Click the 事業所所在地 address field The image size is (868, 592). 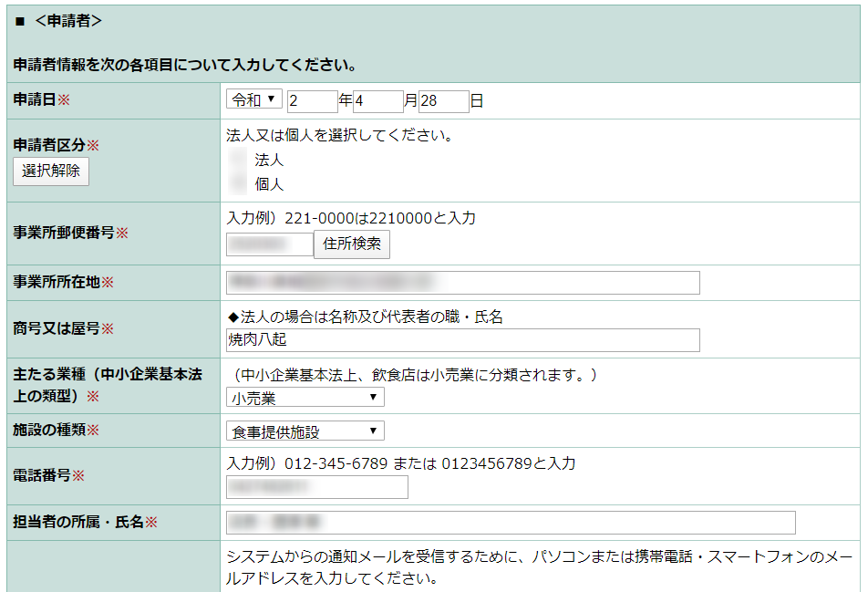462,283
